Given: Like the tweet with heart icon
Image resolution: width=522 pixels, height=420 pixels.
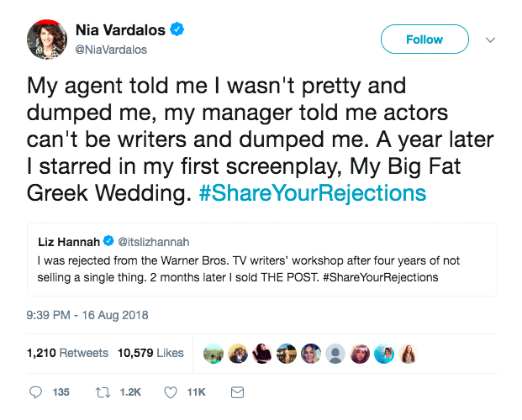Looking at the screenshot, I should pos(171,392).
